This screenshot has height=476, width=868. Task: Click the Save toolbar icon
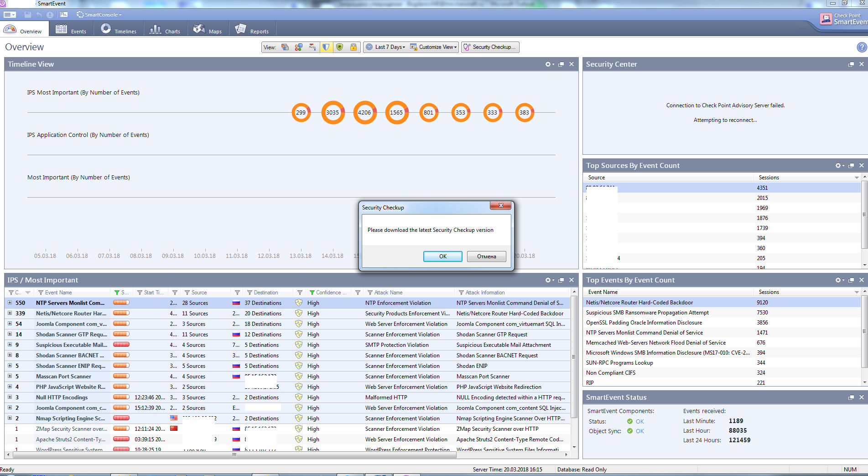tap(27, 15)
